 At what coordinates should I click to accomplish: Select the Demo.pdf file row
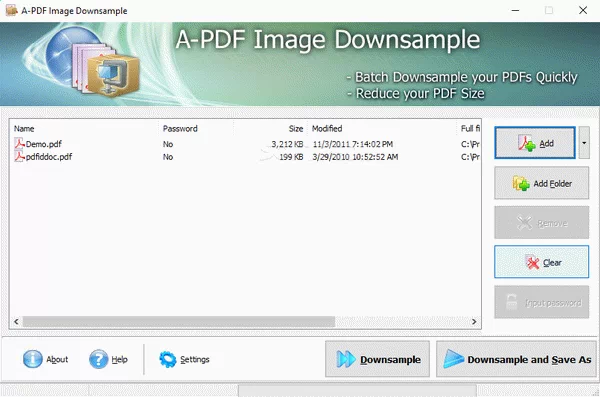tap(245, 144)
